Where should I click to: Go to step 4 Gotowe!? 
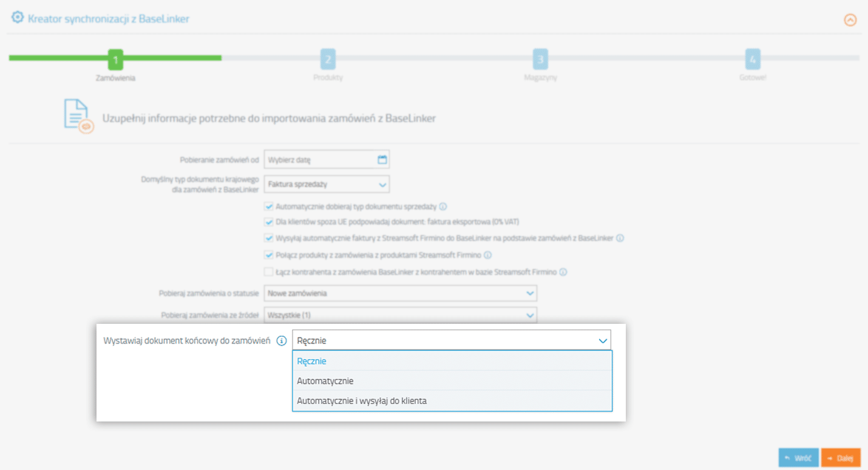[753, 59]
